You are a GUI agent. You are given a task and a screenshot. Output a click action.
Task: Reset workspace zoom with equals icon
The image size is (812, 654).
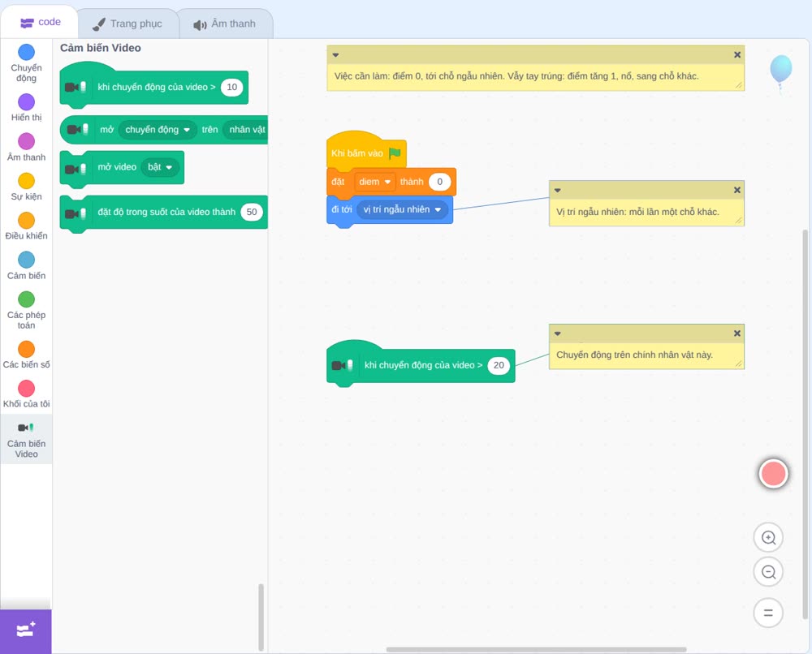(x=768, y=613)
